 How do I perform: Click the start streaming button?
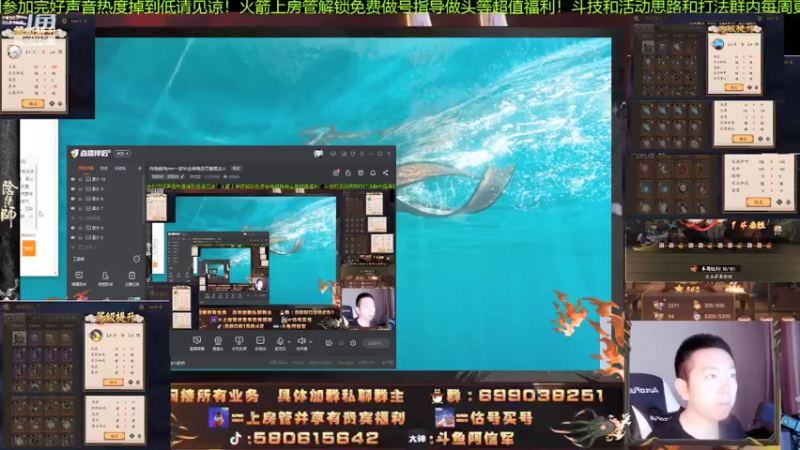click(x=376, y=343)
